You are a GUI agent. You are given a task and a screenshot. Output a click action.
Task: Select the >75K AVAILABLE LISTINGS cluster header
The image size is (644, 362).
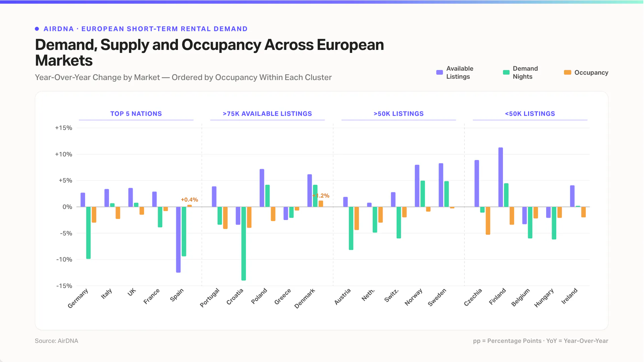point(267,114)
